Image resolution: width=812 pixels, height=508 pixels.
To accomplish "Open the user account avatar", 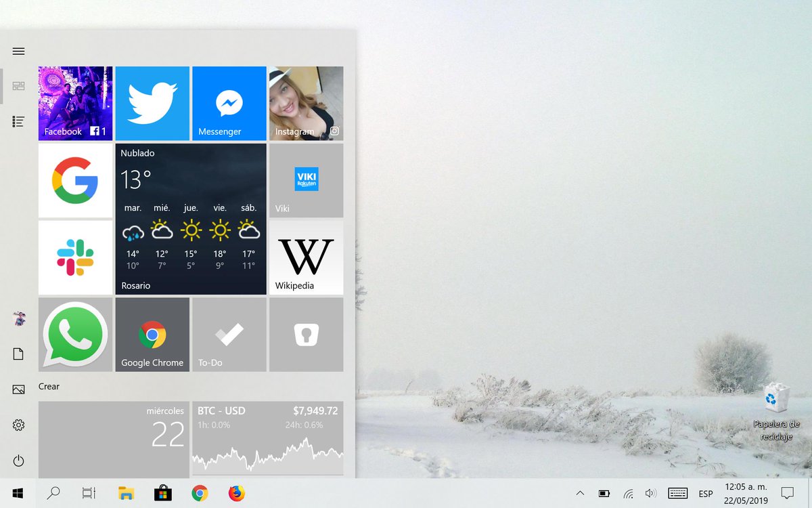I will click(x=19, y=318).
